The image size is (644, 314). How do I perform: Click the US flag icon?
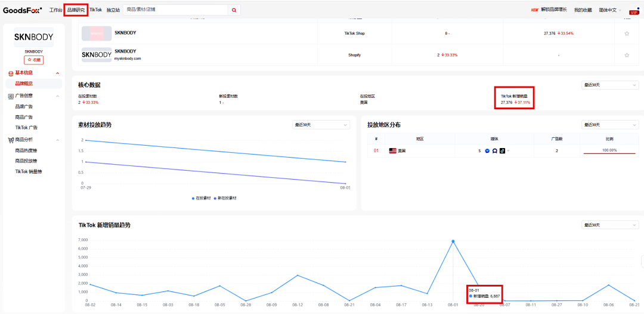[x=392, y=151]
